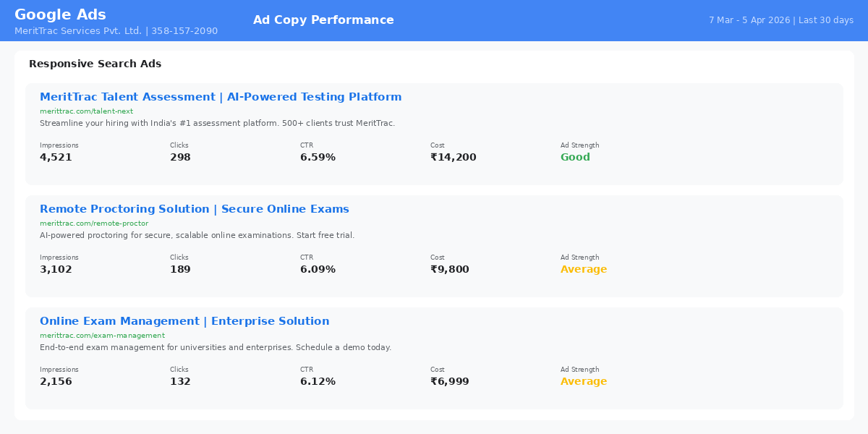Open the MeritTrac Talent Assessment ad headline

click(x=221, y=97)
